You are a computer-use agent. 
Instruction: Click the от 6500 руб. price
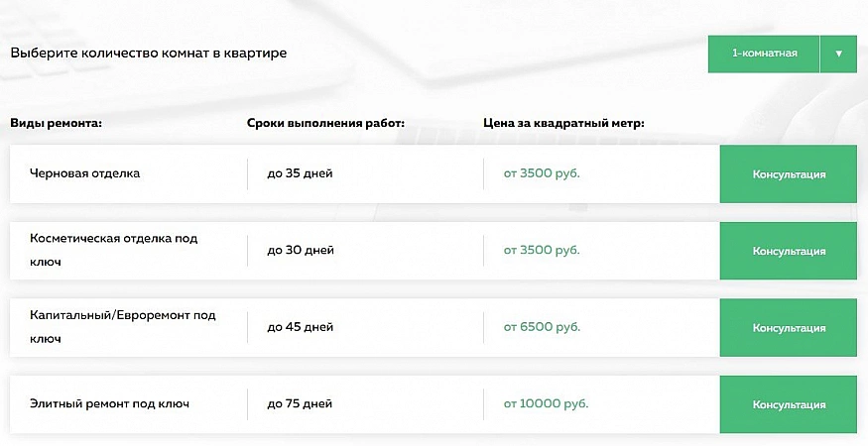542,327
